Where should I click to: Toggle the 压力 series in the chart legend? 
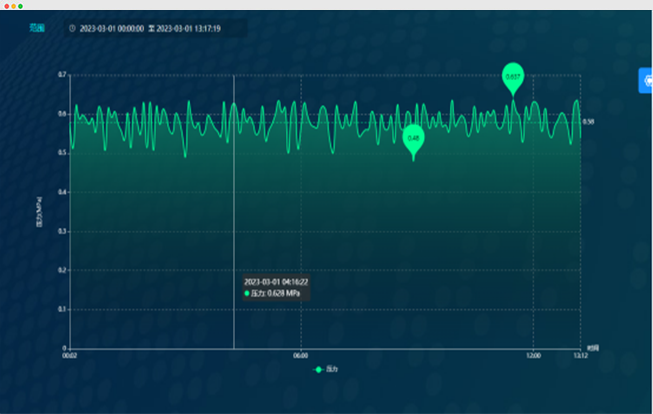tap(326, 369)
